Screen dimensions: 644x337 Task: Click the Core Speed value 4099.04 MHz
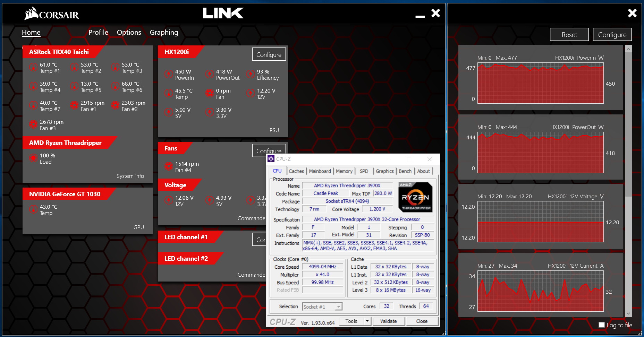tap(323, 267)
